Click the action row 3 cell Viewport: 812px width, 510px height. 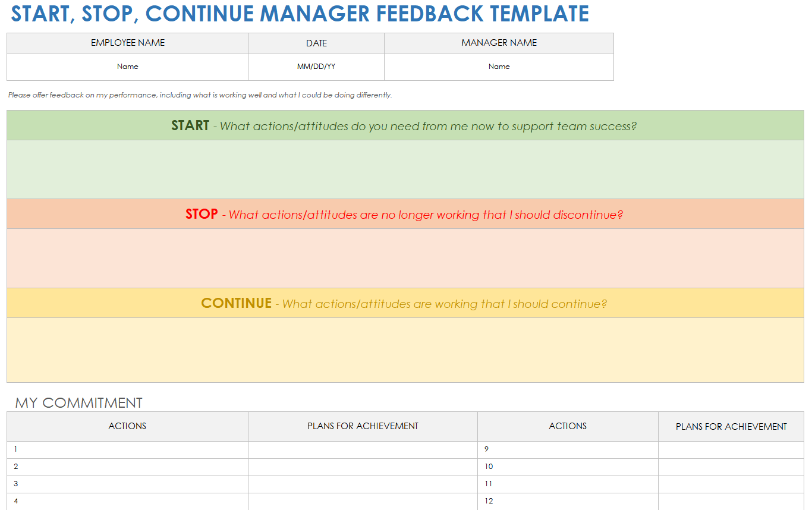127,484
